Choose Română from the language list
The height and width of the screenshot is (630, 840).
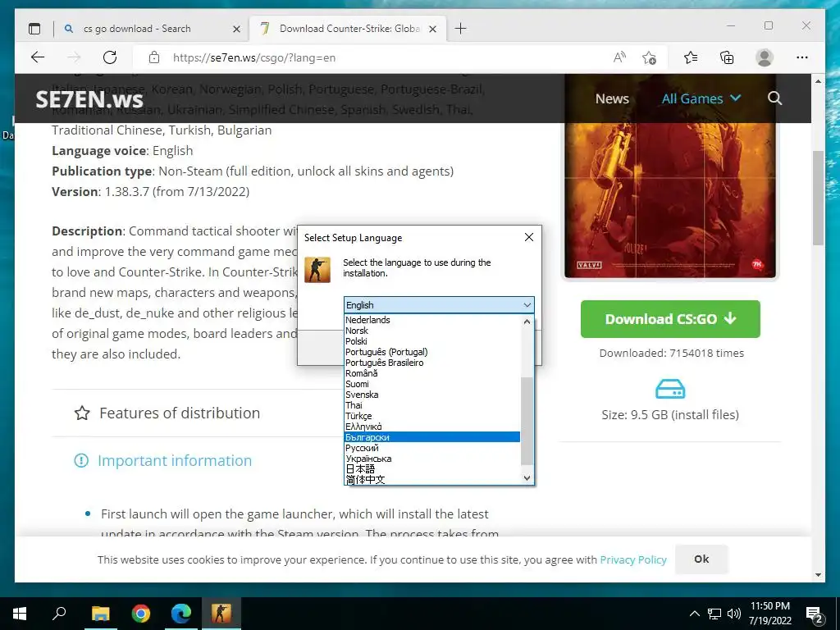(431, 373)
